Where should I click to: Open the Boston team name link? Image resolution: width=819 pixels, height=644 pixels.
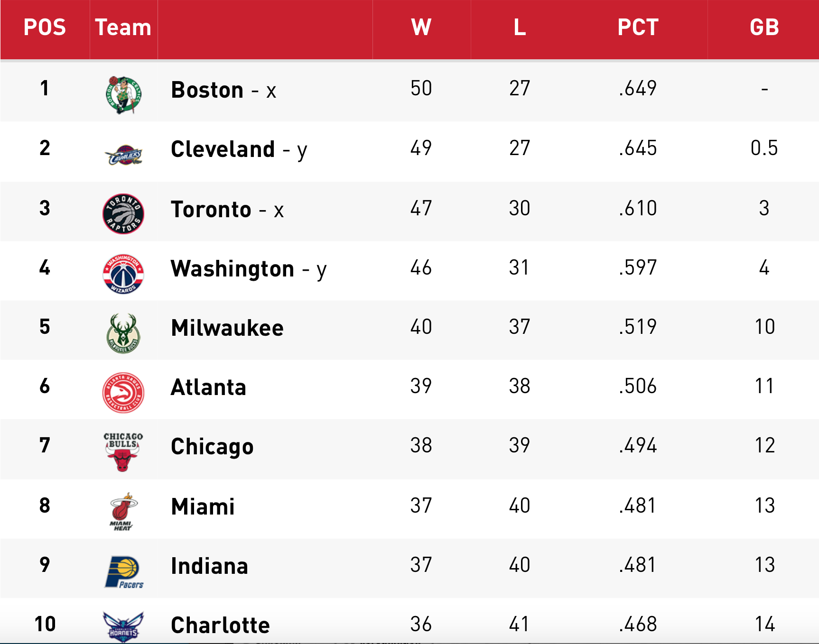coord(207,90)
